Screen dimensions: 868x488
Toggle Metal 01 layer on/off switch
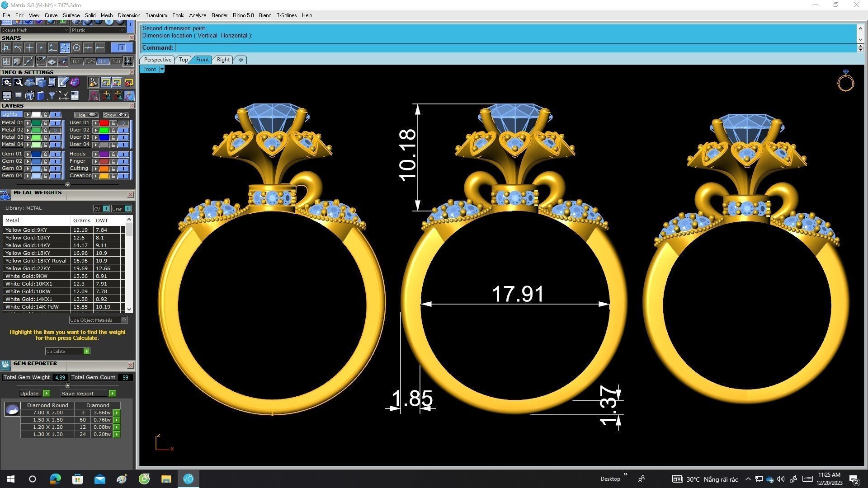click(55, 123)
